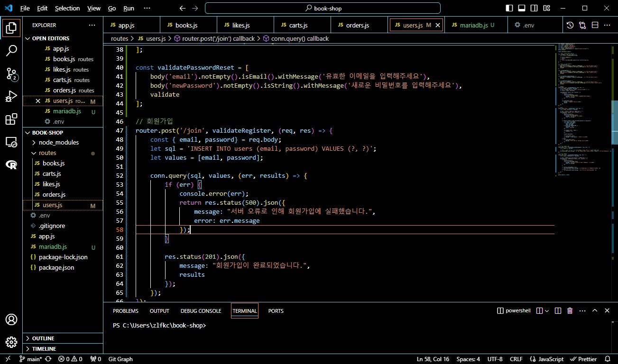Open the R extension icon in activity bar
Screen dimensions: 618x364
click(11, 164)
